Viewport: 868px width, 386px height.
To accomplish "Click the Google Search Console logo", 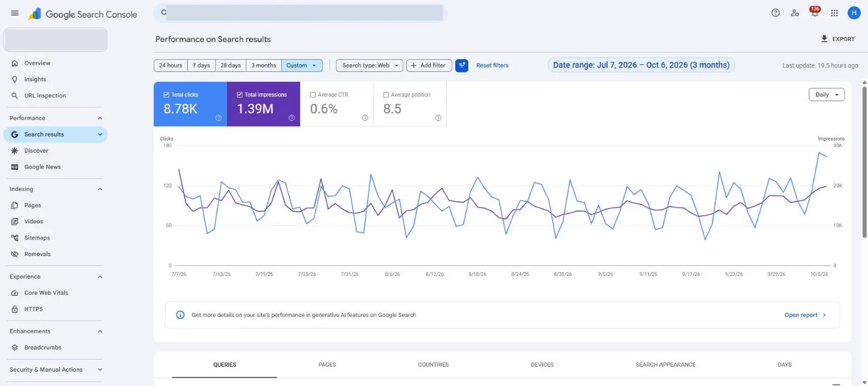I will (82, 14).
